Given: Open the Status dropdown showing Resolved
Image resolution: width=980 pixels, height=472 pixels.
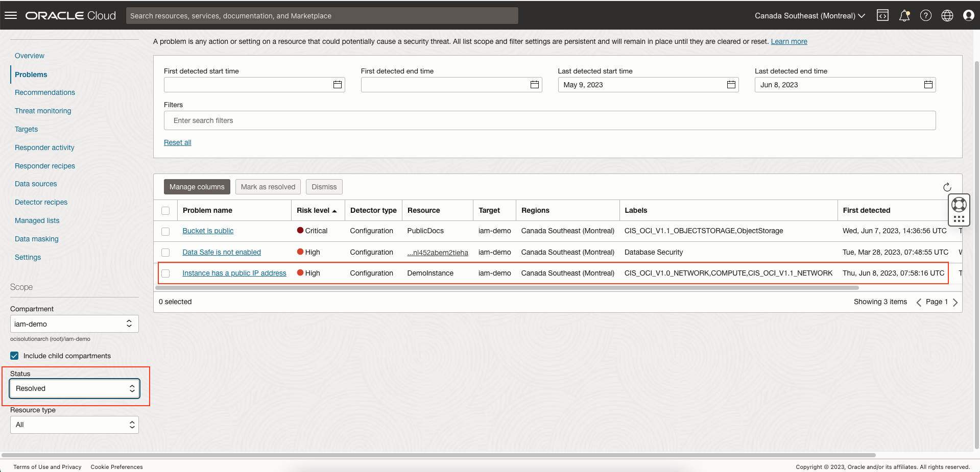Looking at the screenshot, I should [75, 388].
